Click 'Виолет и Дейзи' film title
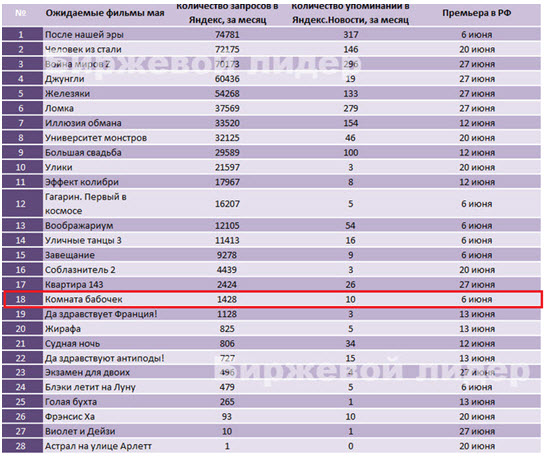This screenshot has width=548, height=459. [x=80, y=431]
